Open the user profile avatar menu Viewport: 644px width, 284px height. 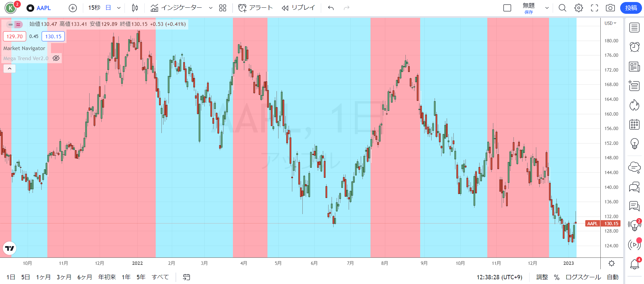[11, 8]
